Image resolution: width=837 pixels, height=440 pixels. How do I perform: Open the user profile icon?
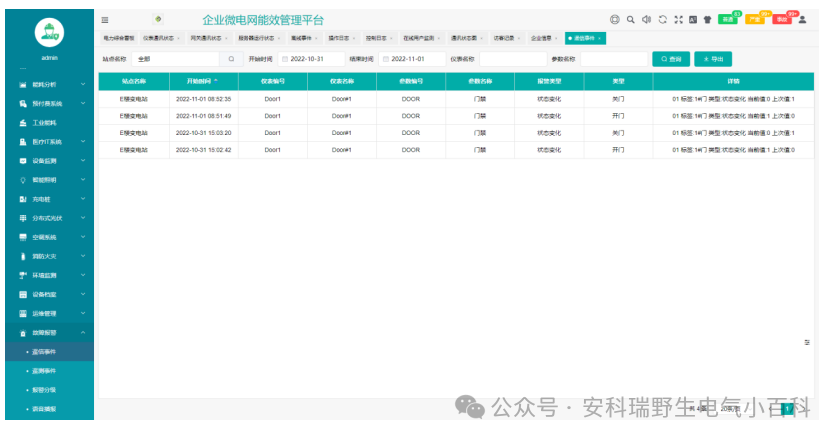(802, 20)
